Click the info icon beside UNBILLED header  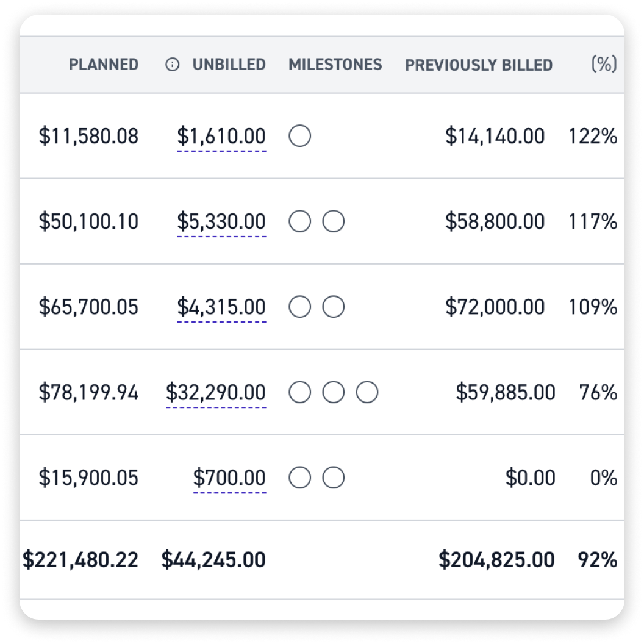tap(172, 65)
